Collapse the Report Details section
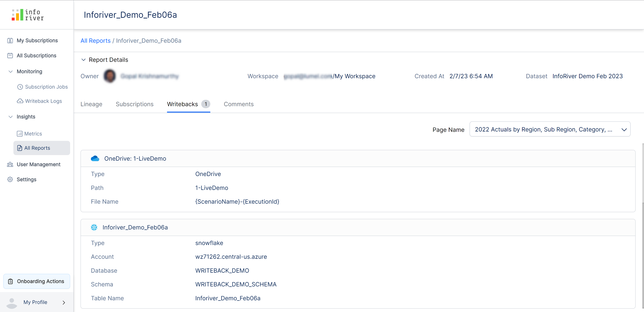644x312 pixels. point(83,60)
